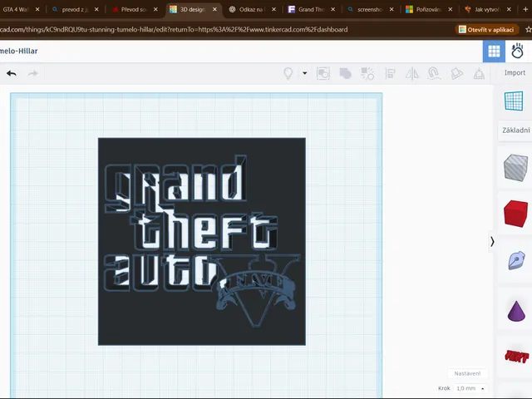Click the magnet snap tool icon
The width and height of the screenshot is (532, 399).
(434, 73)
